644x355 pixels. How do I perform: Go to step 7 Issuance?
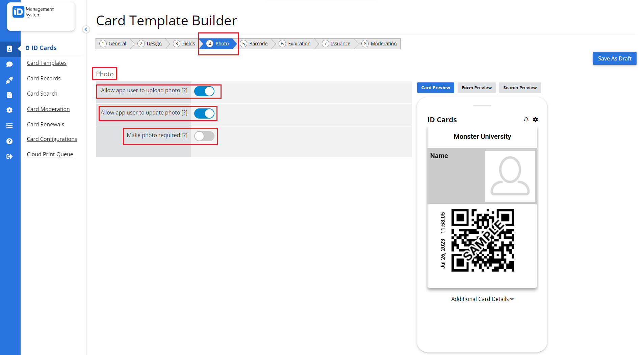click(x=336, y=44)
